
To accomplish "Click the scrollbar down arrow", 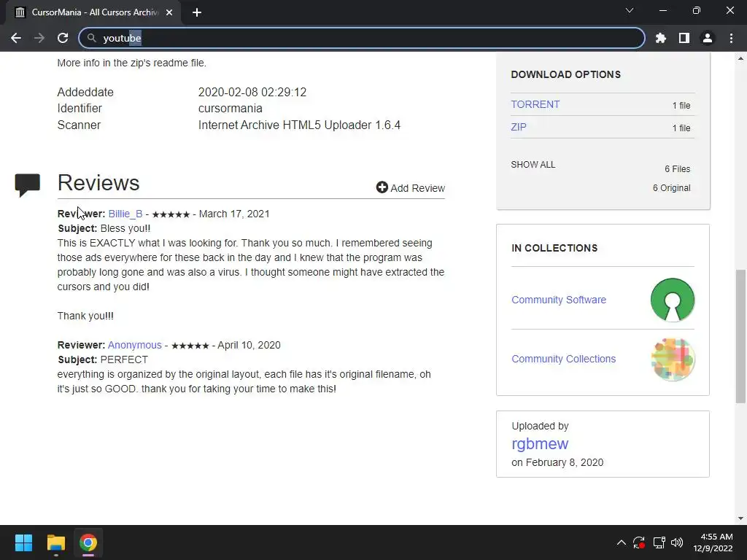I will coord(740,518).
